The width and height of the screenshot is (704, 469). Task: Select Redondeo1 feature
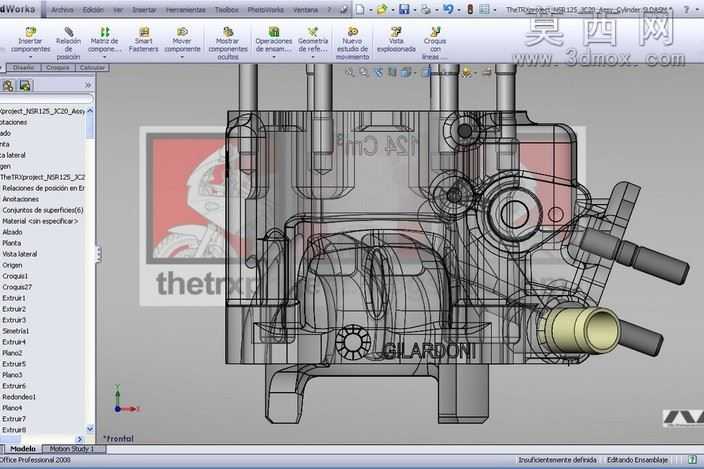click(x=19, y=397)
